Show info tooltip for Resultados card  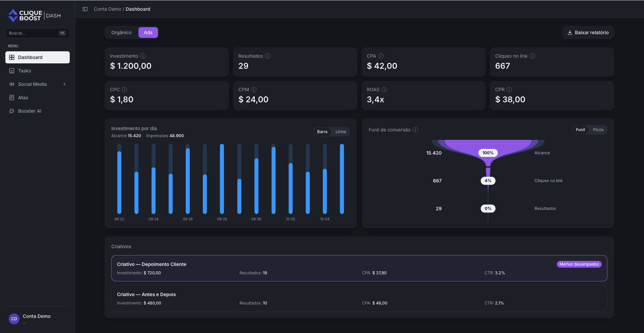[x=268, y=56]
